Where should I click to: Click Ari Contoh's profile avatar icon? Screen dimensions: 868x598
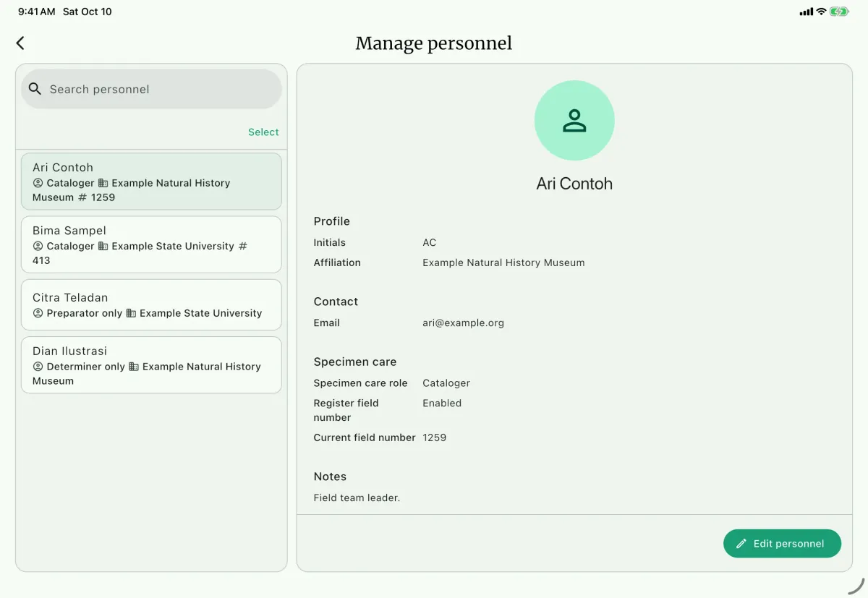coord(574,120)
